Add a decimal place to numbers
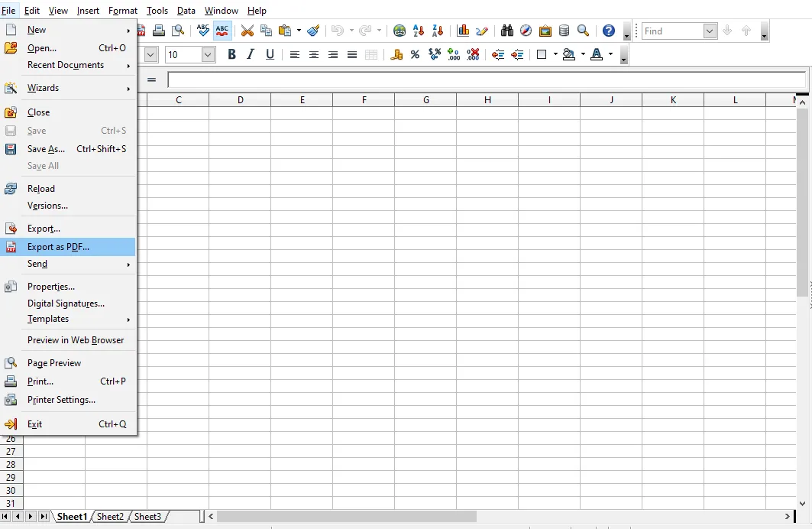 pos(452,54)
